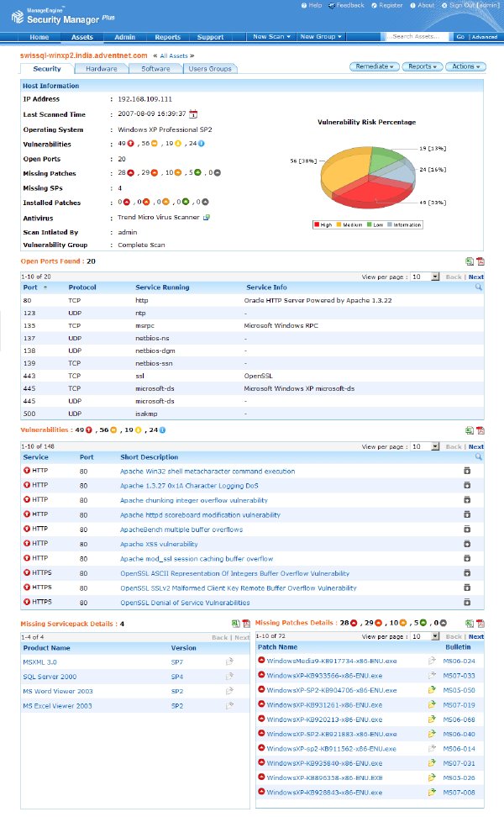Select the Security tab
The height and width of the screenshot is (817, 504).
pyautogui.click(x=47, y=69)
